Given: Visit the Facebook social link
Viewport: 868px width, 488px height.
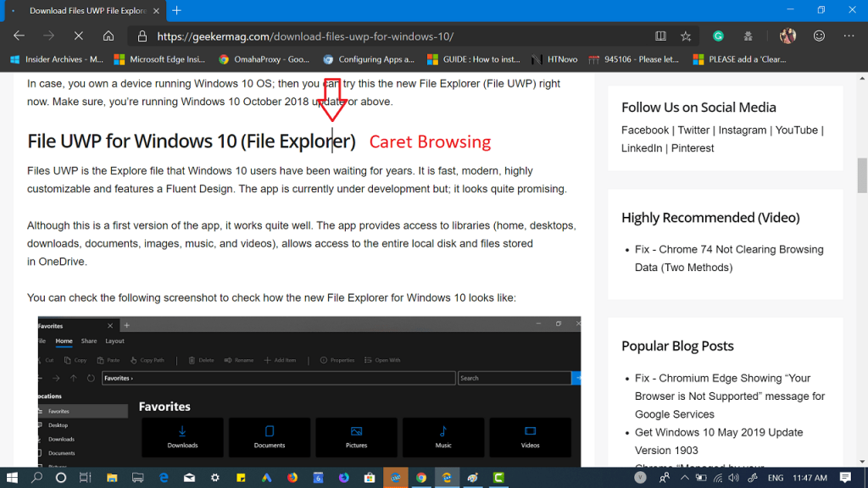Looking at the screenshot, I should point(645,130).
